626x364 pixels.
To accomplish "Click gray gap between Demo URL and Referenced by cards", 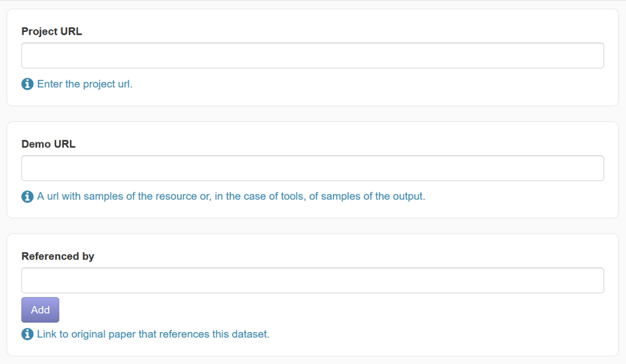I will coord(312,226).
